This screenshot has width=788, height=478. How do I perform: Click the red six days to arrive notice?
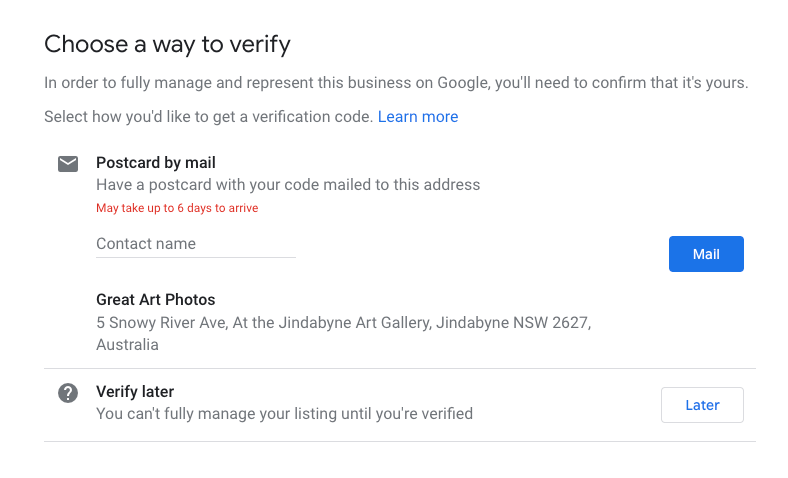[x=177, y=208]
